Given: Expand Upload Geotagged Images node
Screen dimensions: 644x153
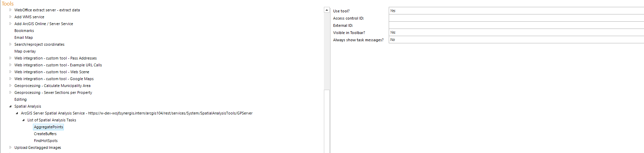Looking at the screenshot, I should pos(10,147).
